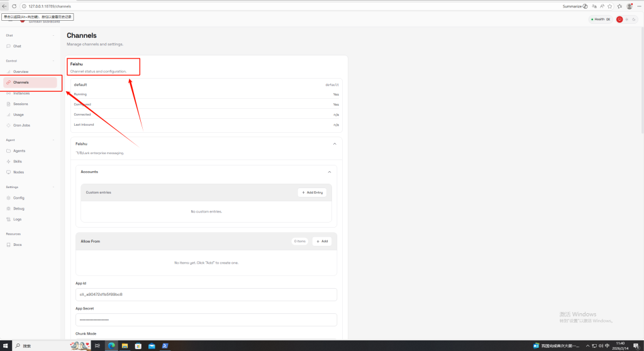Open Cron Jobs in the sidebar
The width and height of the screenshot is (644, 351).
click(21, 125)
